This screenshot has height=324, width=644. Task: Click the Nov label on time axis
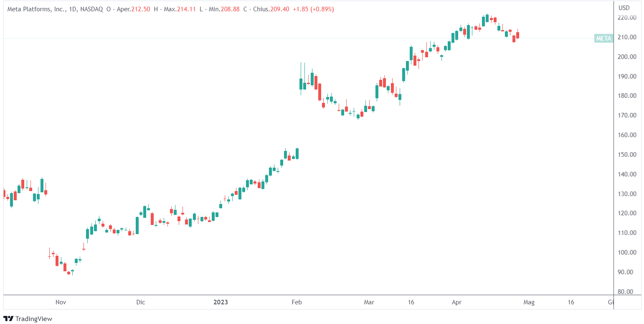[61, 302]
